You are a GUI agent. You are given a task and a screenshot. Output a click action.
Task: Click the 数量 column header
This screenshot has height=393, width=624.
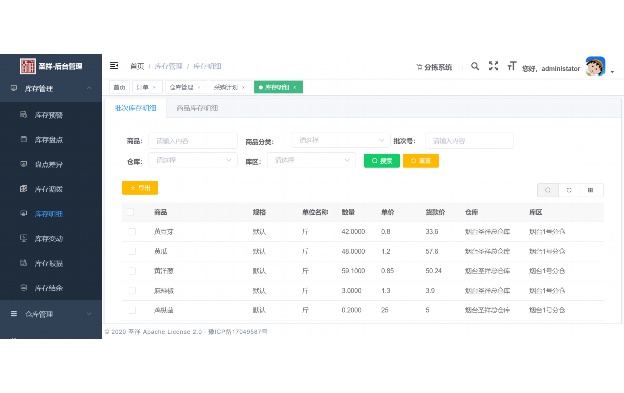(x=348, y=212)
